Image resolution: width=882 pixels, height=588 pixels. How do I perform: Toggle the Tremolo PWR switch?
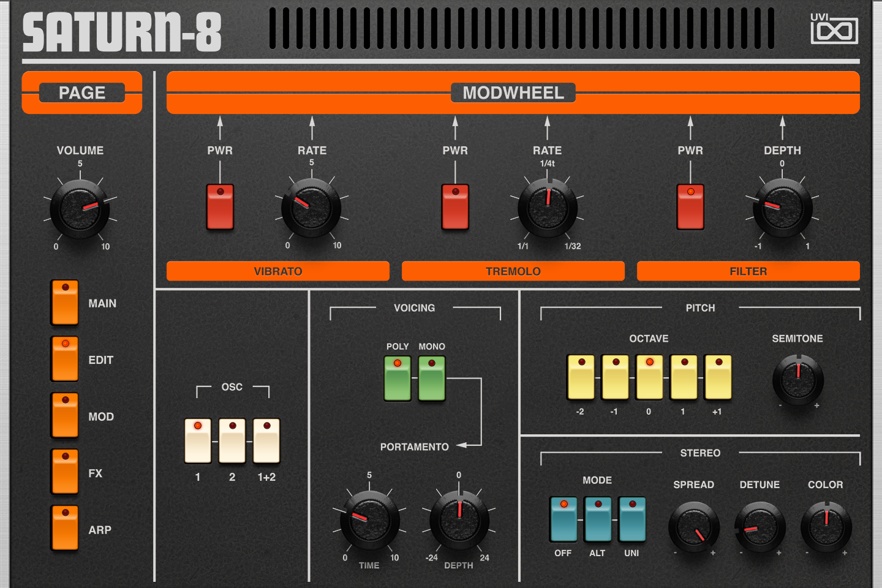455,207
